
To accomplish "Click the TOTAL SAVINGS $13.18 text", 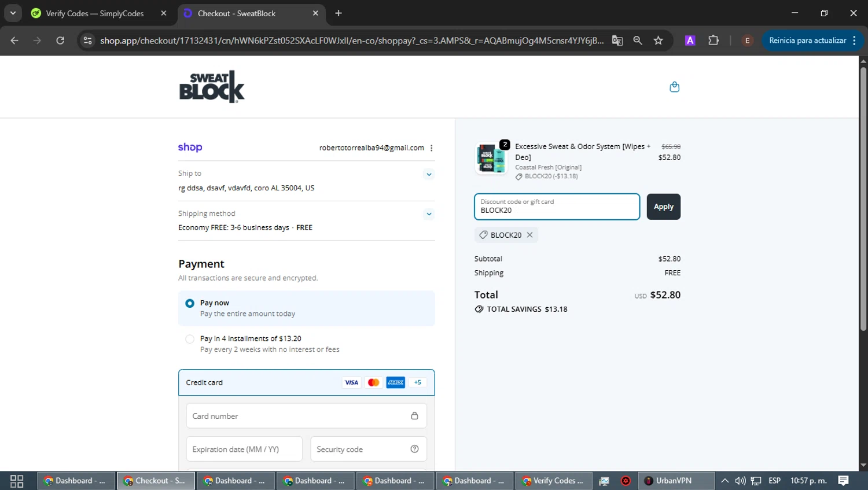I will [x=527, y=310].
